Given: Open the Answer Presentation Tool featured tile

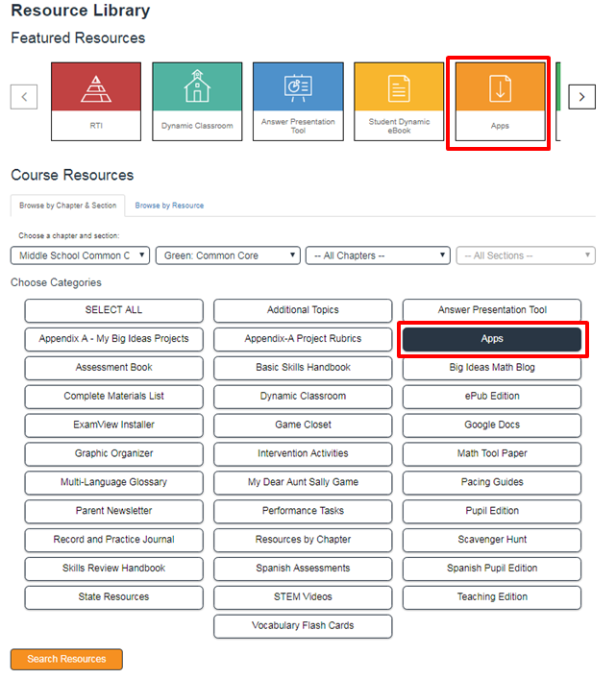Looking at the screenshot, I should point(298,102).
